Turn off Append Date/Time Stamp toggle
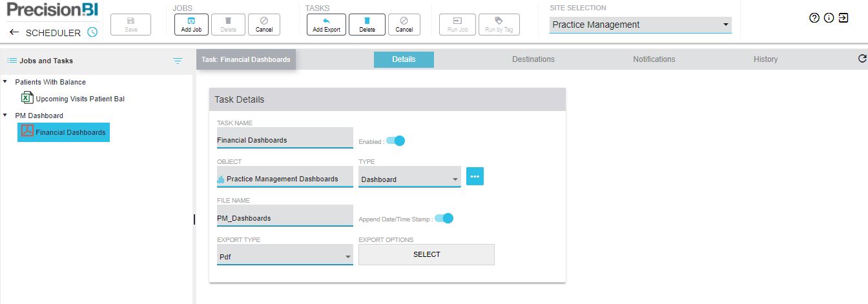Image resolution: width=868 pixels, height=304 pixels. [x=444, y=218]
